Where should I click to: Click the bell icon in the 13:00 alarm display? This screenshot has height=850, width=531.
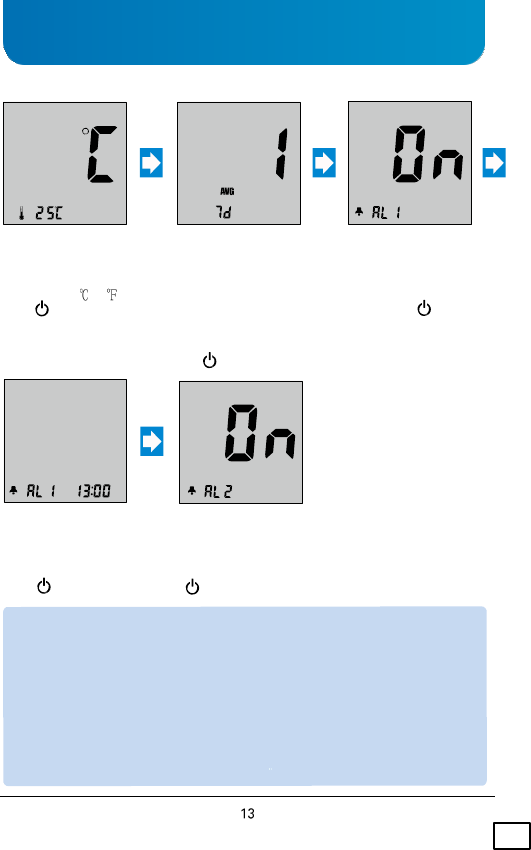click(x=14, y=491)
